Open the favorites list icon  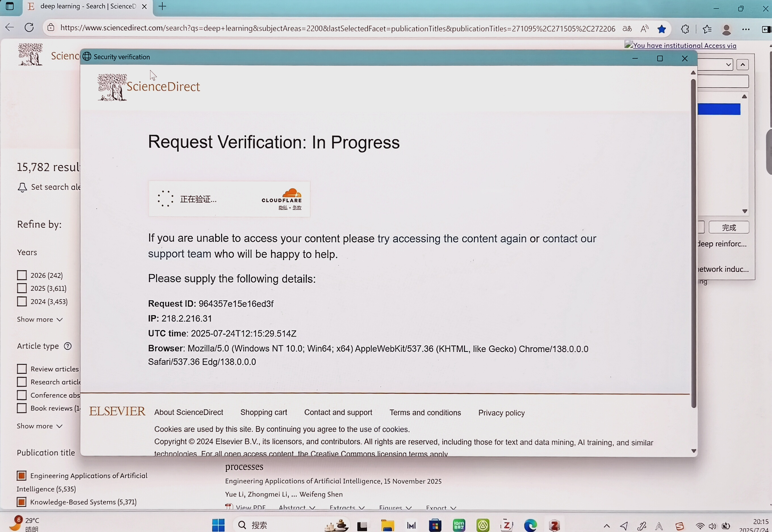707,29
